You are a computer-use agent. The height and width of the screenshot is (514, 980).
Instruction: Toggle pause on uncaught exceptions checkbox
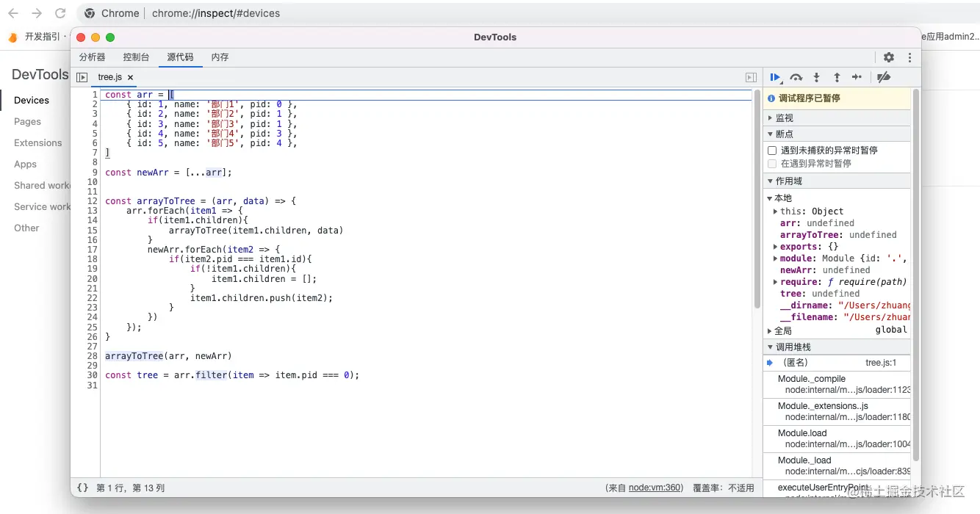pos(772,151)
